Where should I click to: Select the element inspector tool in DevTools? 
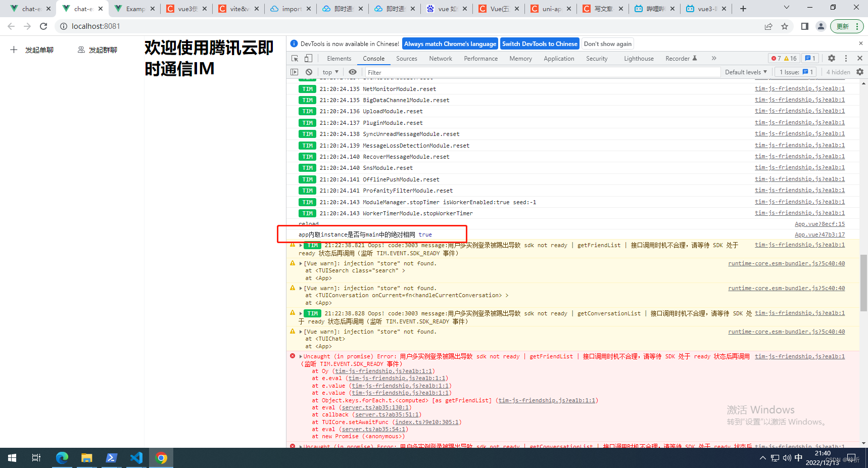click(295, 58)
